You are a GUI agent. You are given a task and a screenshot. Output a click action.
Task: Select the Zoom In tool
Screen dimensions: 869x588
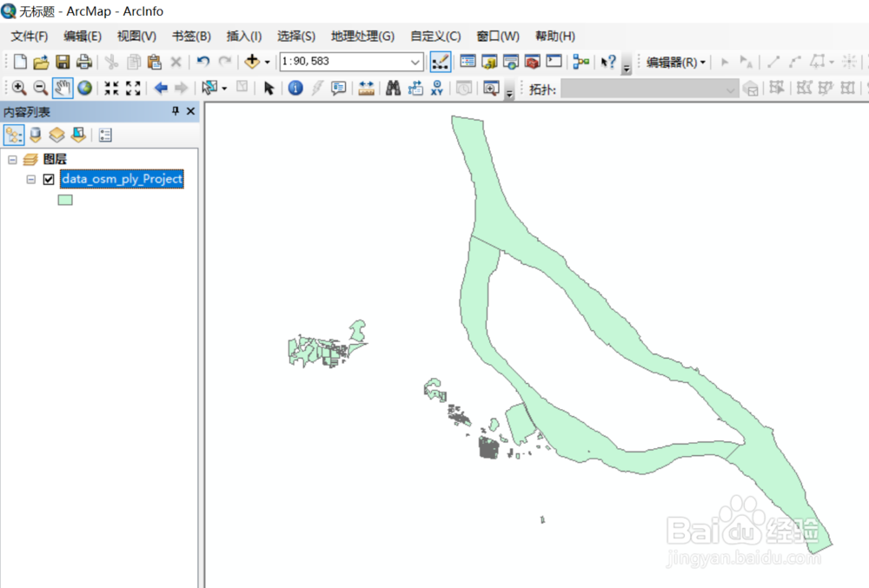point(19,88)
